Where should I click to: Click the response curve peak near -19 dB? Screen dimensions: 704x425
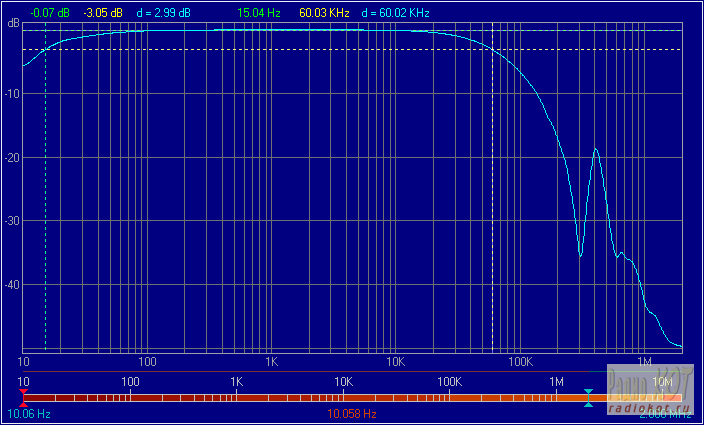(x=596, y=149)
